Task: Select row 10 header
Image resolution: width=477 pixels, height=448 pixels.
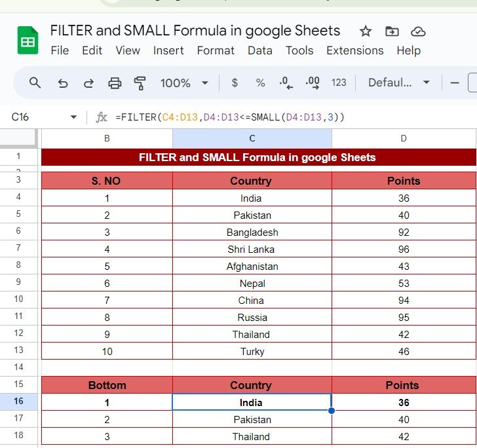Action: [18, 299]
